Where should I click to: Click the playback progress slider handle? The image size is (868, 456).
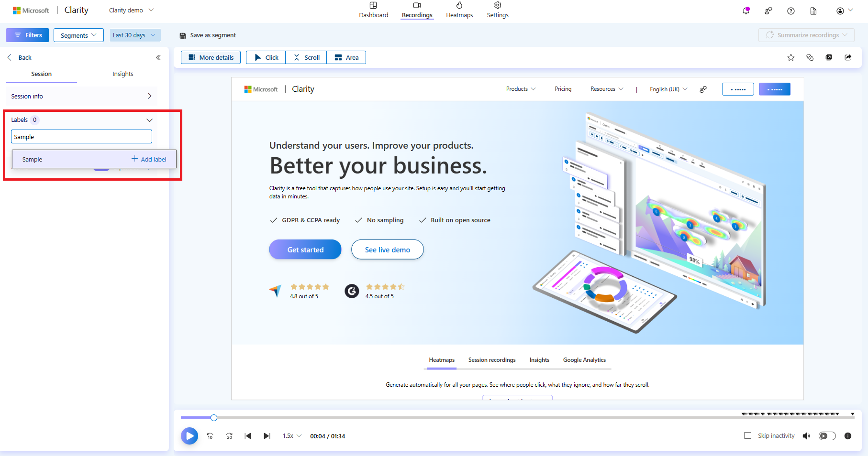tap(214, 418)
